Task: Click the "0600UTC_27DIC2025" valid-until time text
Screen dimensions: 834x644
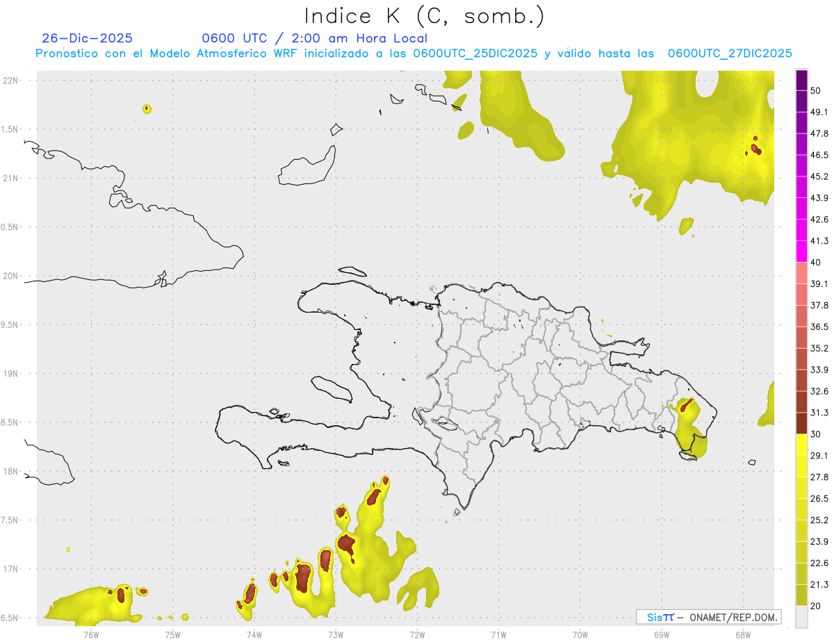Action: [x=730, y=53]
